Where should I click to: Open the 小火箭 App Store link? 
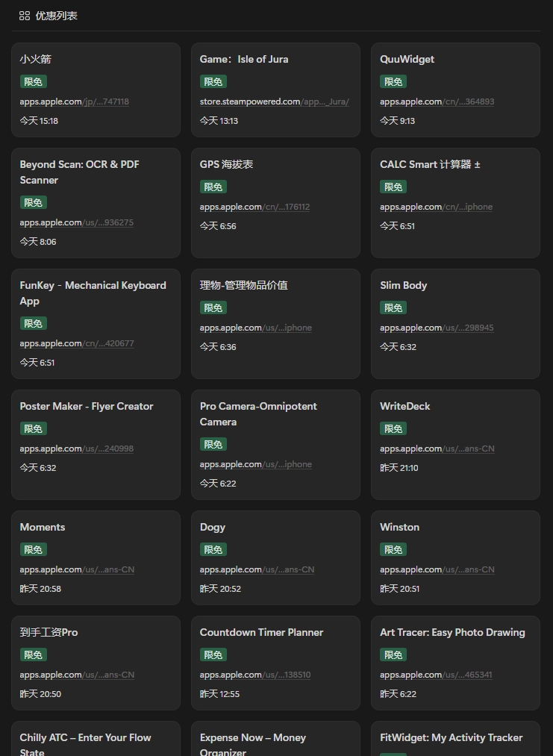click(74, 101)
